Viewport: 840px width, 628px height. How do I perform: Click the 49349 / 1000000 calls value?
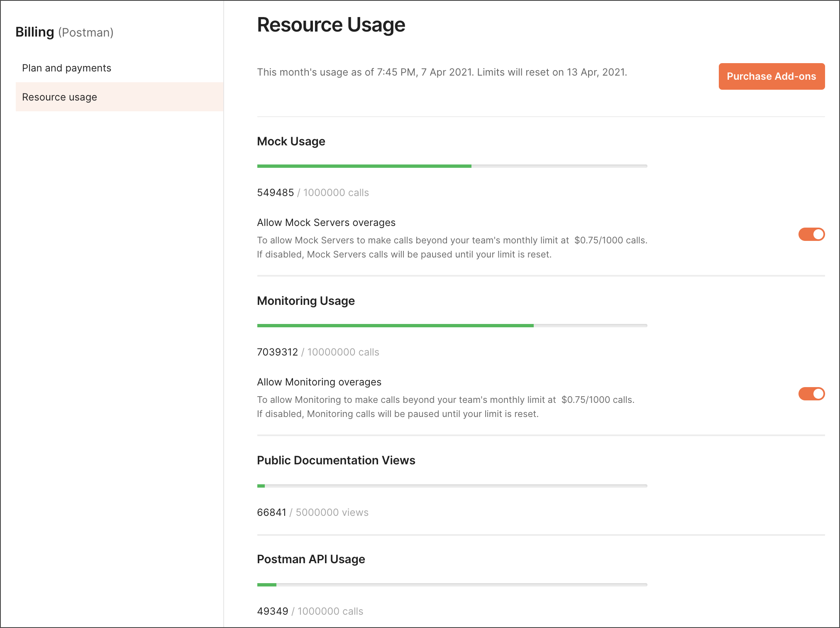coord(310,611)
